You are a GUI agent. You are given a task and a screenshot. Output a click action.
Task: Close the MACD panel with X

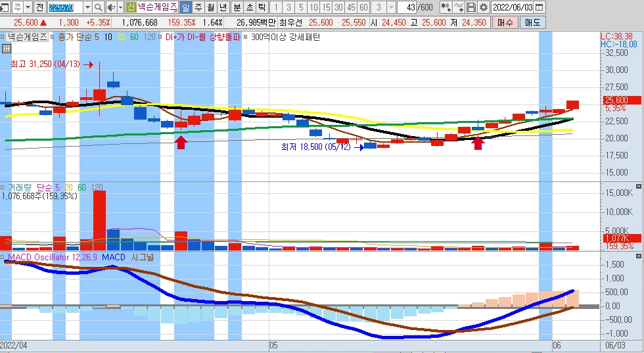coord(639,256)
